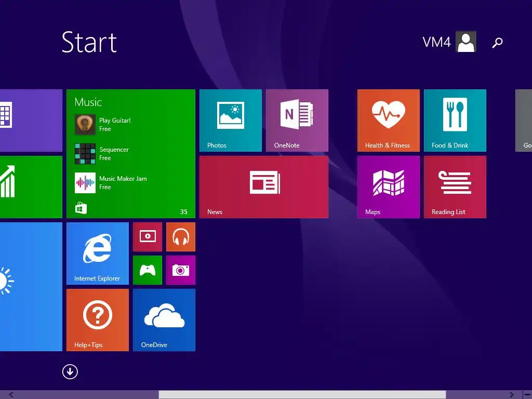Click the Music heading in Store tile
The height and width of the screenshot is (399, 532).
pyautogui.click(x=88, y=102)
